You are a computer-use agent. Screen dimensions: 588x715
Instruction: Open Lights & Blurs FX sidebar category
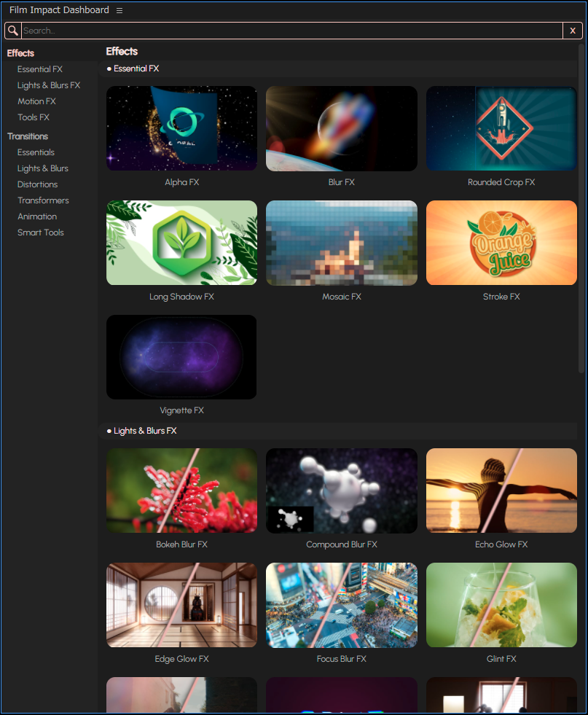click(49, 85)
